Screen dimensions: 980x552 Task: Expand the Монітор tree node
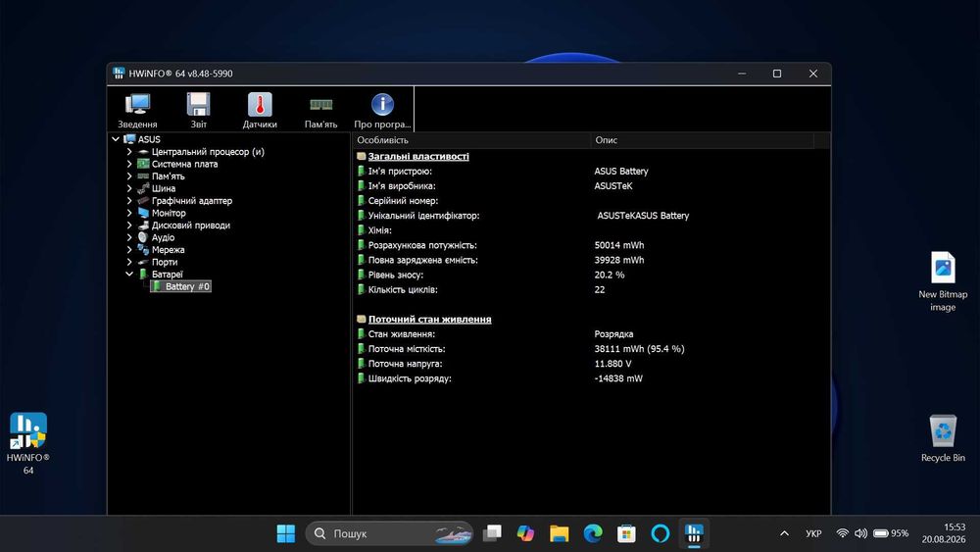click(129, 213)
